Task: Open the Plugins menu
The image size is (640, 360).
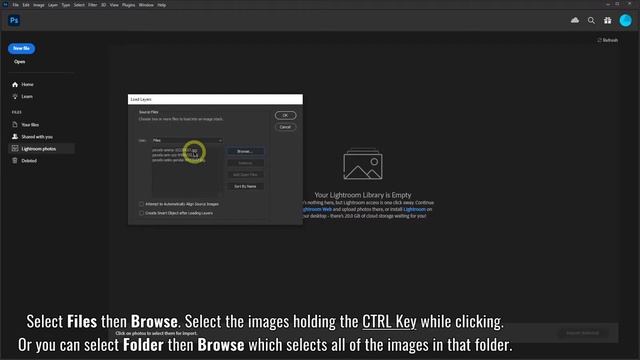Action: [129, 5]
